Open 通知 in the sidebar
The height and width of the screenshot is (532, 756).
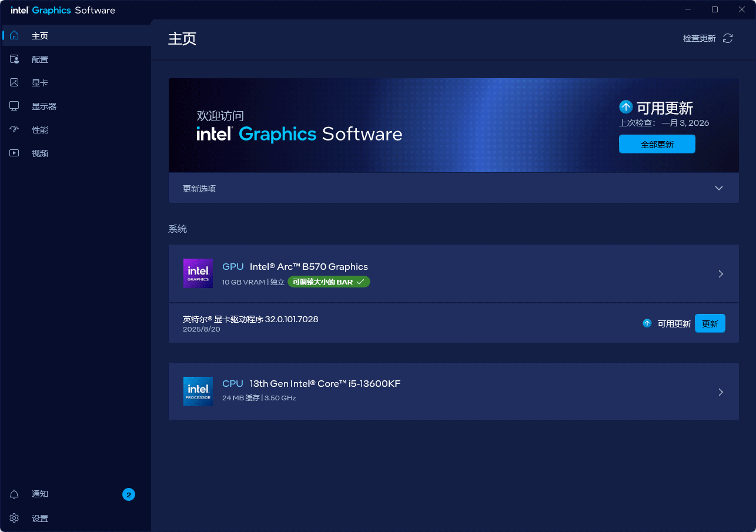[76, 494]
